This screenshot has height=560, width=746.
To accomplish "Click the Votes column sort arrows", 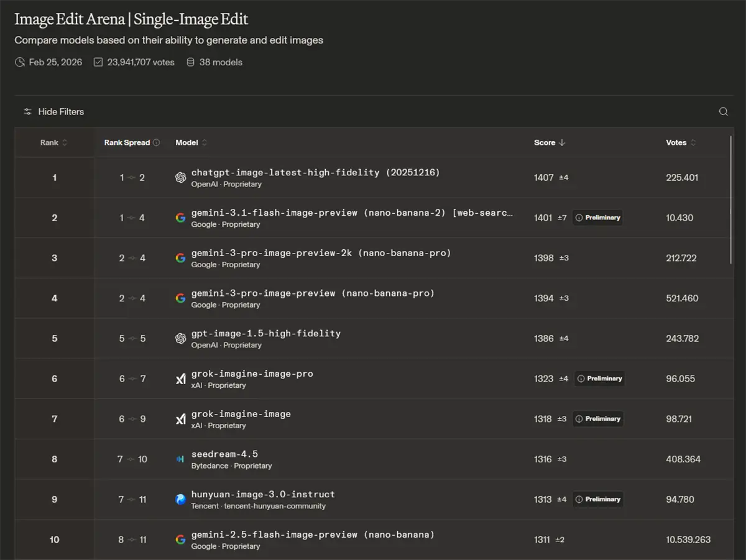I will point(694,142).
